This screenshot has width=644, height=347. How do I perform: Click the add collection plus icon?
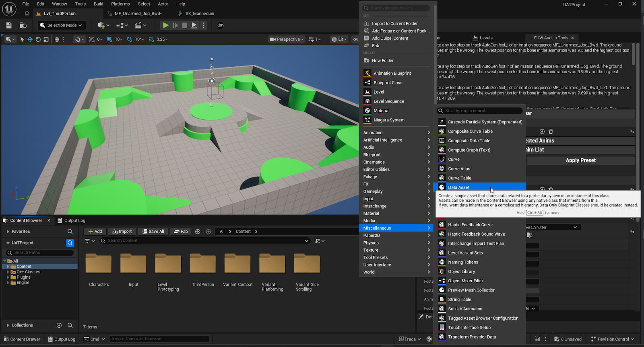(59, 325)
